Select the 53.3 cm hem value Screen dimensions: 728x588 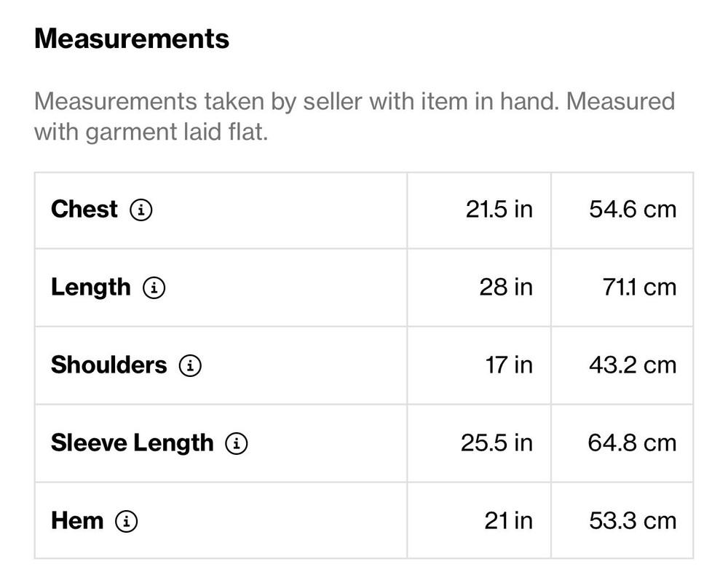pyautogui.click(x=632, y=520)
